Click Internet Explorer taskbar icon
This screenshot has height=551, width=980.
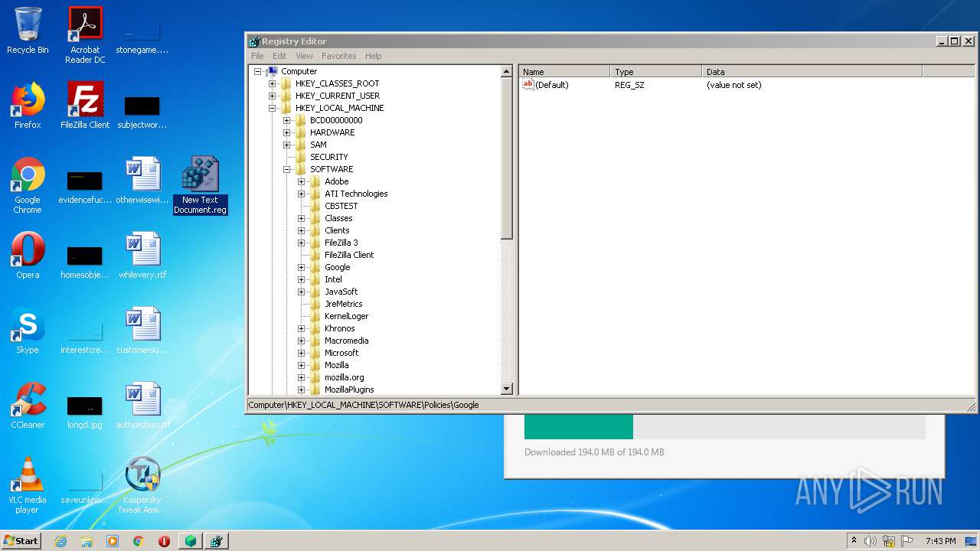(60, 541)
